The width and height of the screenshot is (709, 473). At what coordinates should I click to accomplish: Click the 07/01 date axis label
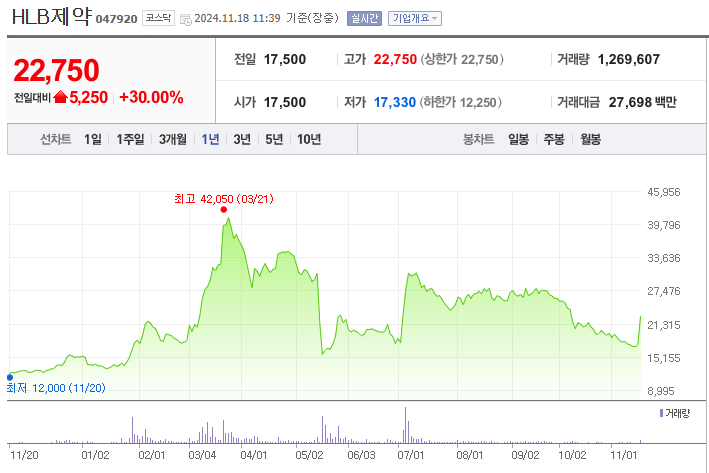click(411, 455)
